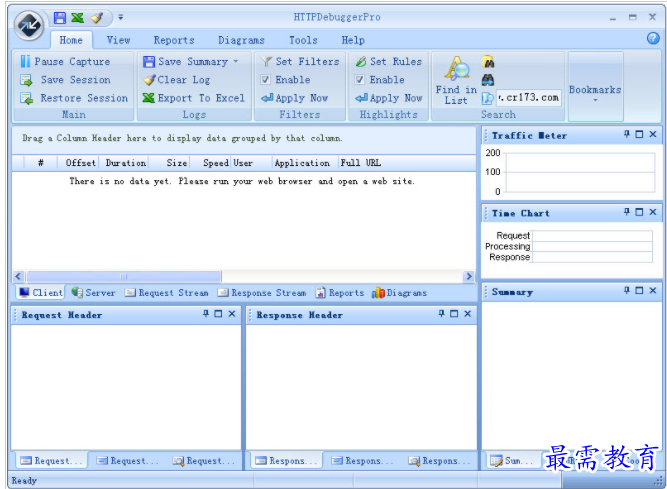Click the search text field containing cr173.com
The height and width of the screenshot is (489, 667).
[529, 98]
